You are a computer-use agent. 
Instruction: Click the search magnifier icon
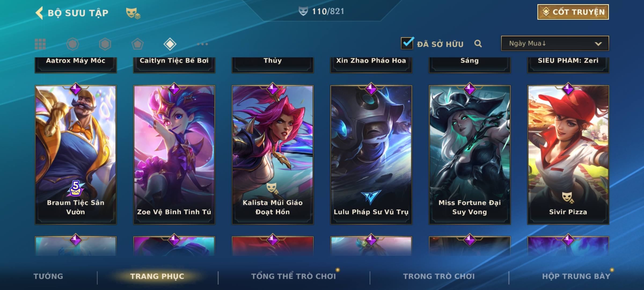coord(478,44)
